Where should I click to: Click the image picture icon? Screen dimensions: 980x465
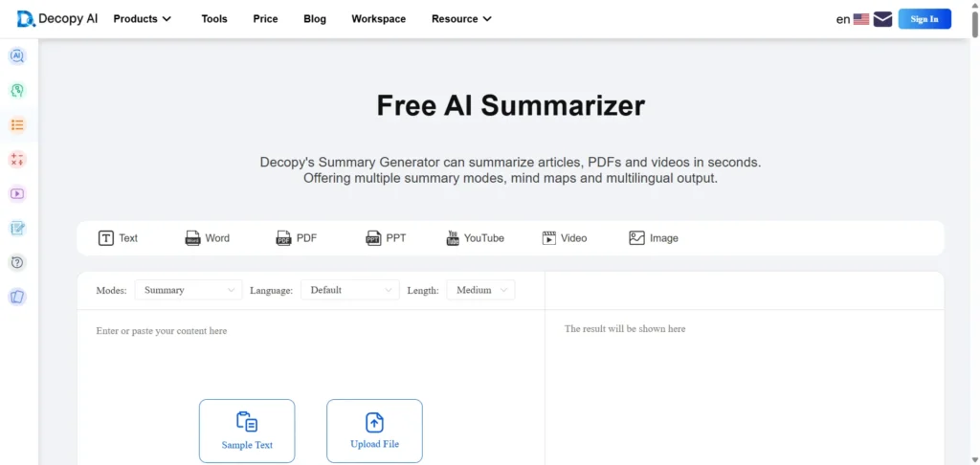(x=636, y=238)
